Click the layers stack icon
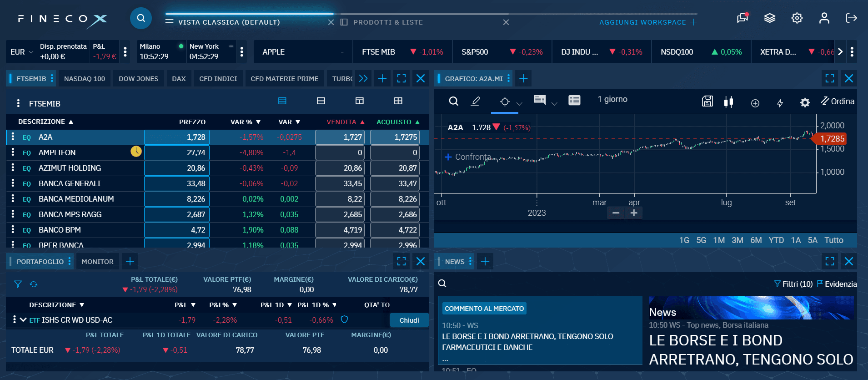 [x=769, y=18]
